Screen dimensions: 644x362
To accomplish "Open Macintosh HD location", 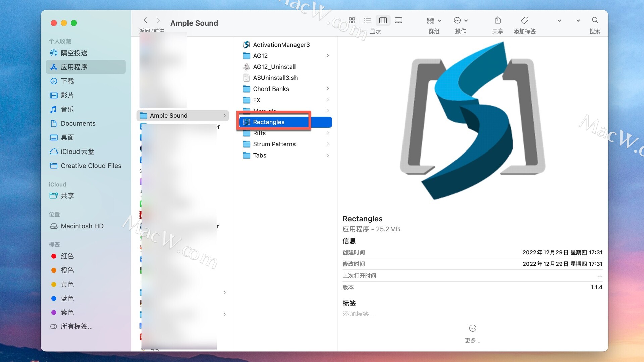I will click(86, 226).
